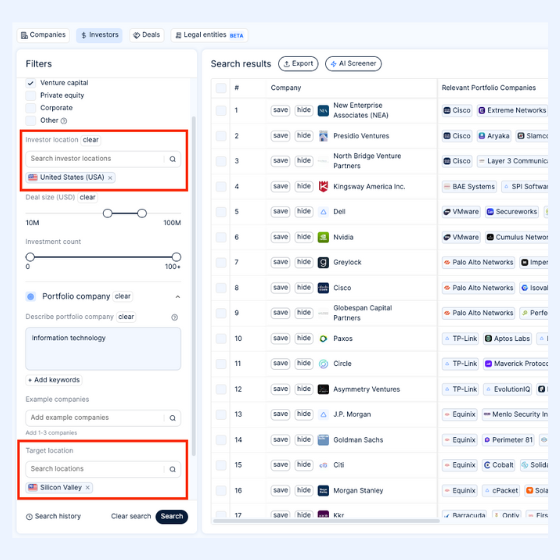Open the AI Screener button
Screen dimensions: 560x560
[353, 64]
